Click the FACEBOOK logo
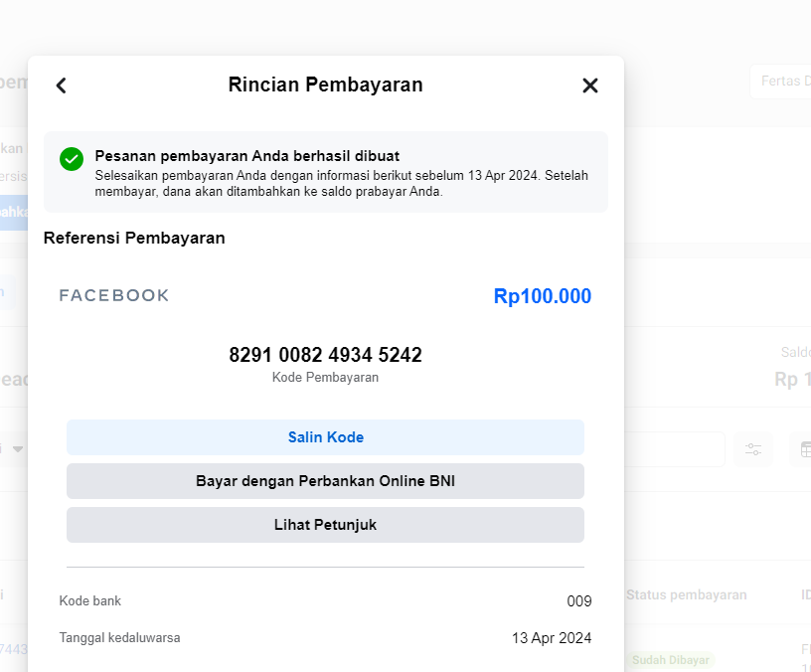This screenshot has height=672, width=811. coord(114,295)
